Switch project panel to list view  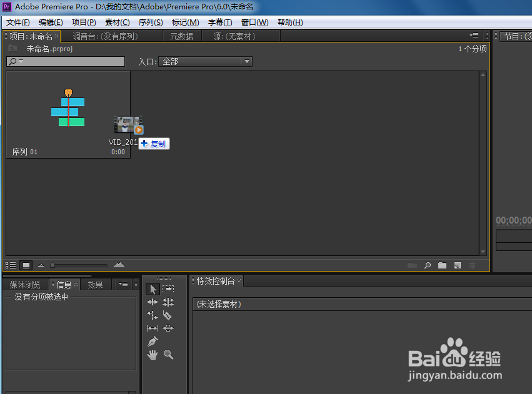point(11,265)
